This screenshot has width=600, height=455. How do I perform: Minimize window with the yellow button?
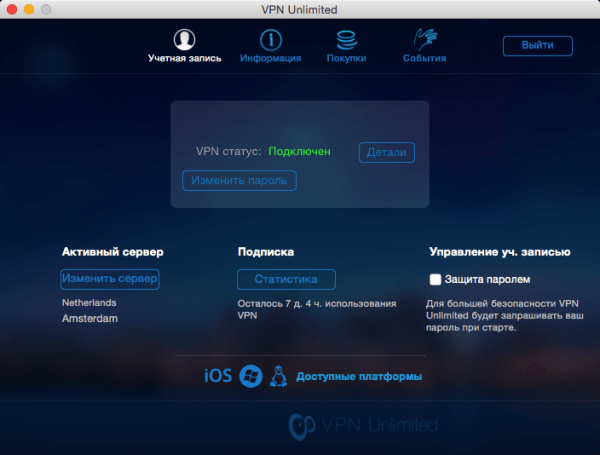(x=29, y=9)
